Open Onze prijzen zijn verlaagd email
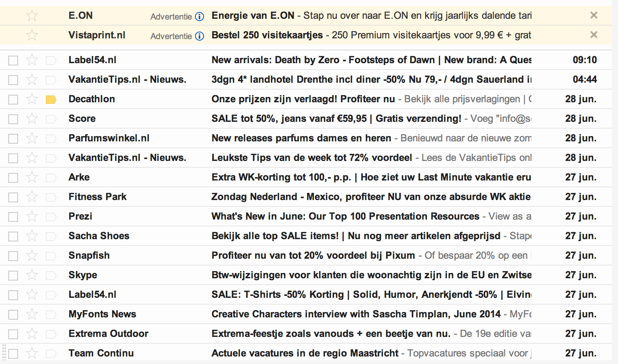The height and width of the screenshot is (364, 618). click(371, 99)
